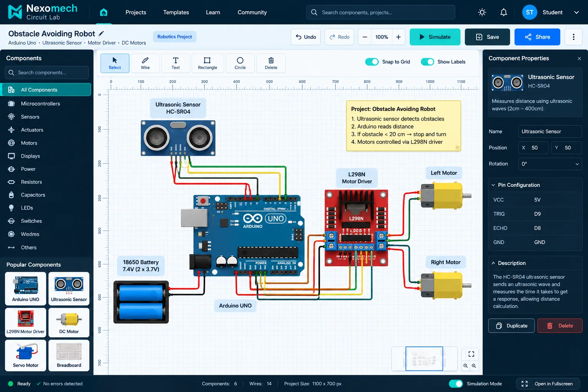Open the Others category
The height and width of the screenshot is (392, 588).
click(46, 247)
